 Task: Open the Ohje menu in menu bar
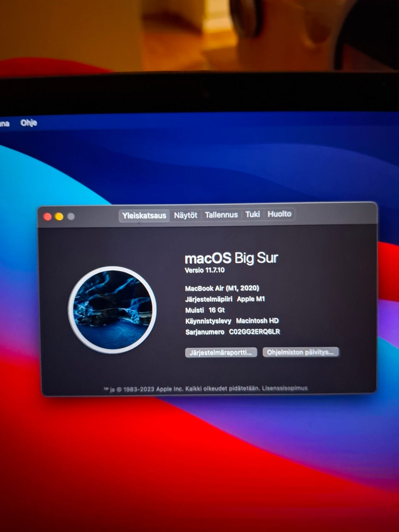[29, 123]
